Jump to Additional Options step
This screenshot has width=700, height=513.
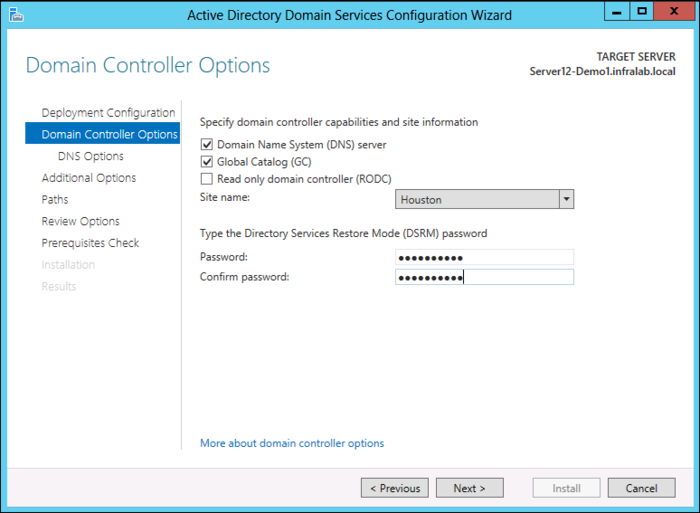click(x=89, y=178)
